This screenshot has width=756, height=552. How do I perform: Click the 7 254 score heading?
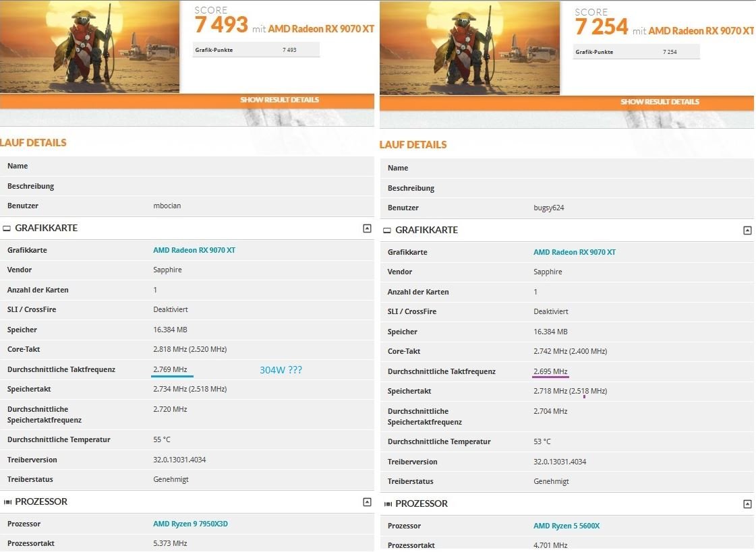point(602,26)
